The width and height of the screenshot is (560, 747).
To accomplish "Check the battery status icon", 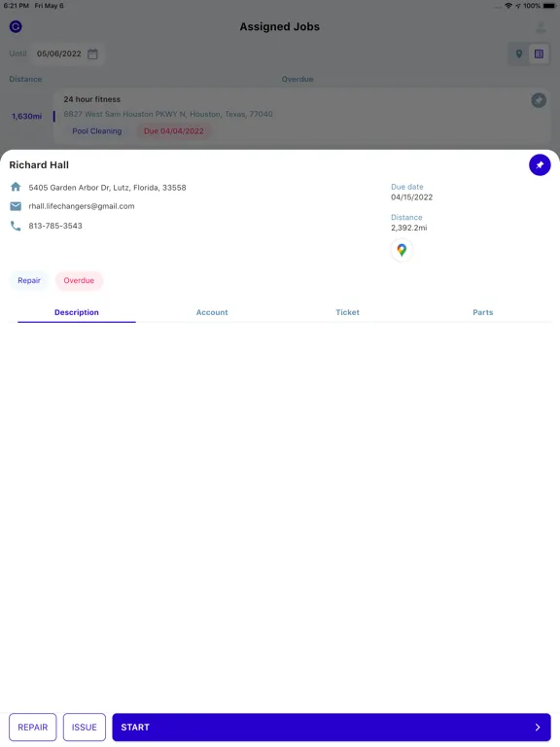I will (549, 6).
